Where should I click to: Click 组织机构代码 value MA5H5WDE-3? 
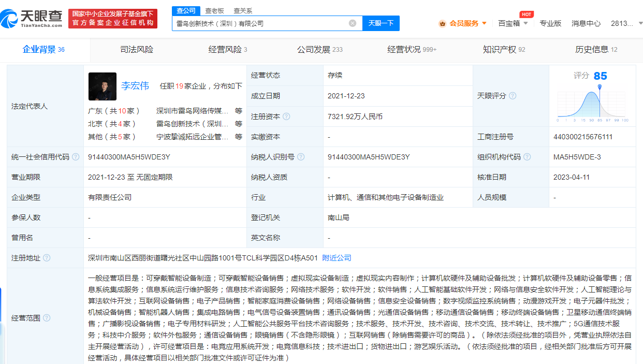577,157
